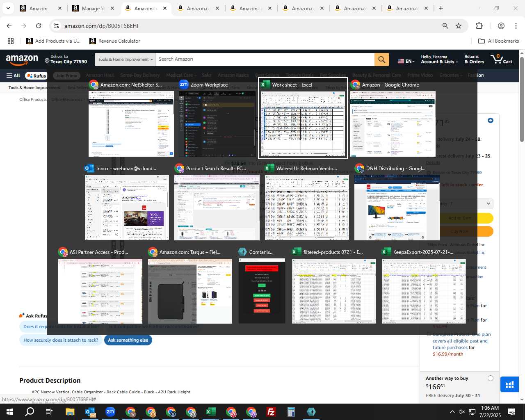Open Add Products via U... bookmark
This screenshot has height=420, width=525.
click(x=53, y=41)
